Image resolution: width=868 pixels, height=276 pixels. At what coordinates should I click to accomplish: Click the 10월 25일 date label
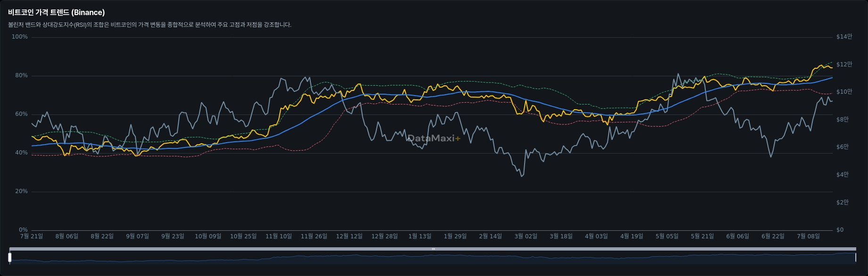243,236
